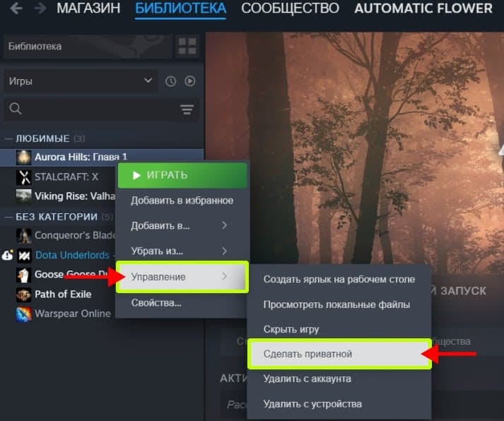The width and height of the screenshot is (504, 421).
Task: Choose Создать ярлык на рабочем столе
Action: pos(339,280)
